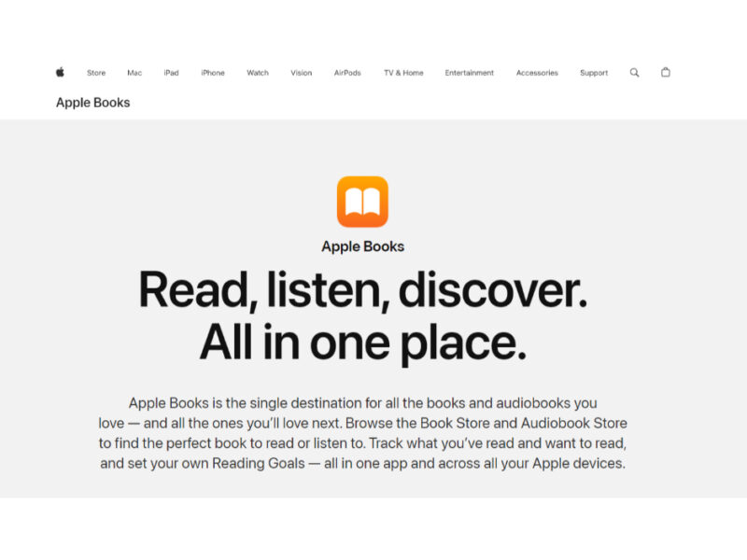Open the Accessories menu item
Screen dimensions: 747x560
[x=537, y=73]
